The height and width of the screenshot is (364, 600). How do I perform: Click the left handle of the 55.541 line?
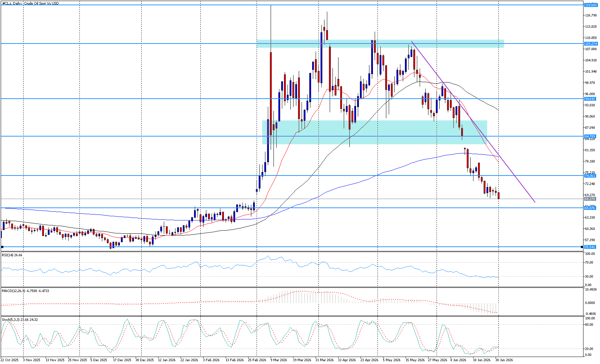point(2,247)
